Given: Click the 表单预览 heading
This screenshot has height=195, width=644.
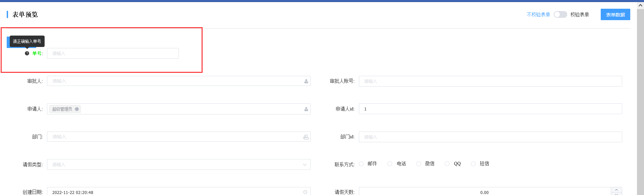Looking at the screenshot, I should point(25,14).
